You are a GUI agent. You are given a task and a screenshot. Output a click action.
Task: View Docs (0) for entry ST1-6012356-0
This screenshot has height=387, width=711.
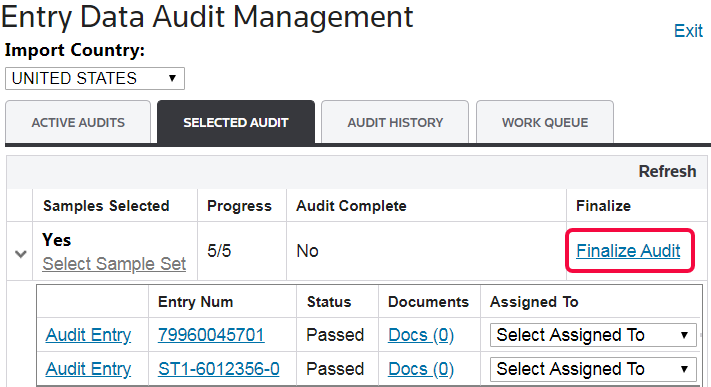(421, 369)
